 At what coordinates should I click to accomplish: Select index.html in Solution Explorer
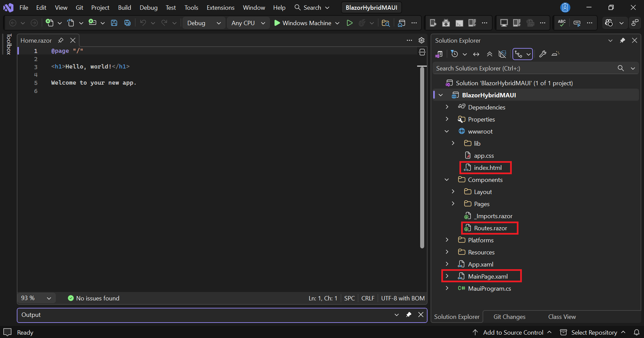tap(488, 167)
